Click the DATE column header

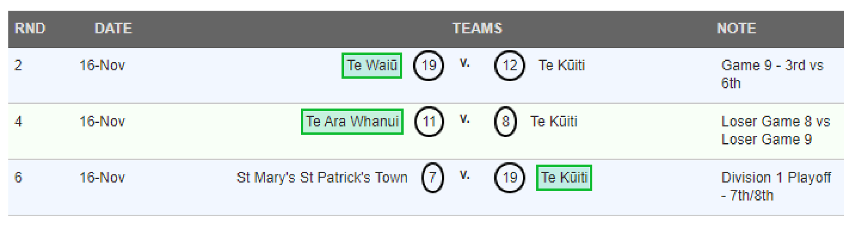[x=113, y=29]
